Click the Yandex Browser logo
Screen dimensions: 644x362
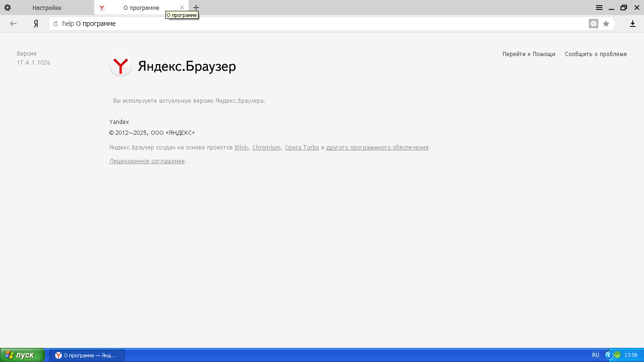[x=121, y=66]
